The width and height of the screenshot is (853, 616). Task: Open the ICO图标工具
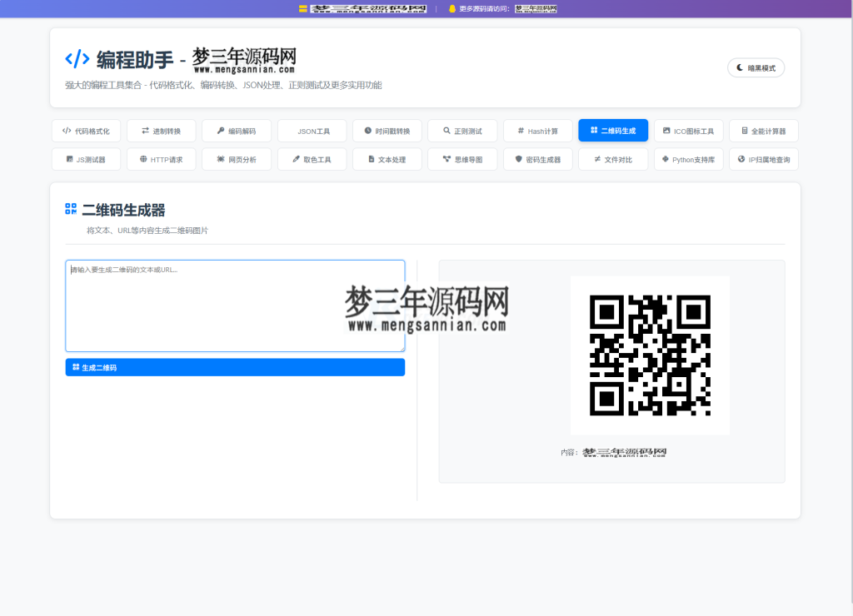tap(689, 130)
